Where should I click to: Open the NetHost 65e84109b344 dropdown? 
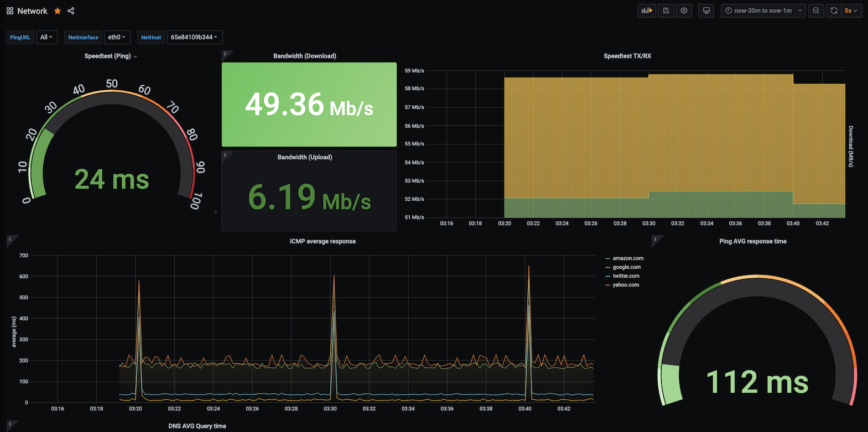194,37
